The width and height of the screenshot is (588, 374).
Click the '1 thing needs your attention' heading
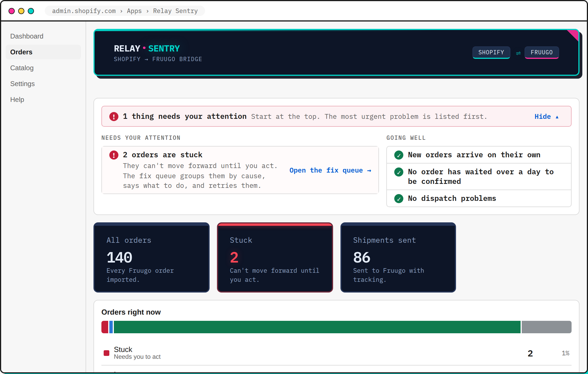[185, 117]
